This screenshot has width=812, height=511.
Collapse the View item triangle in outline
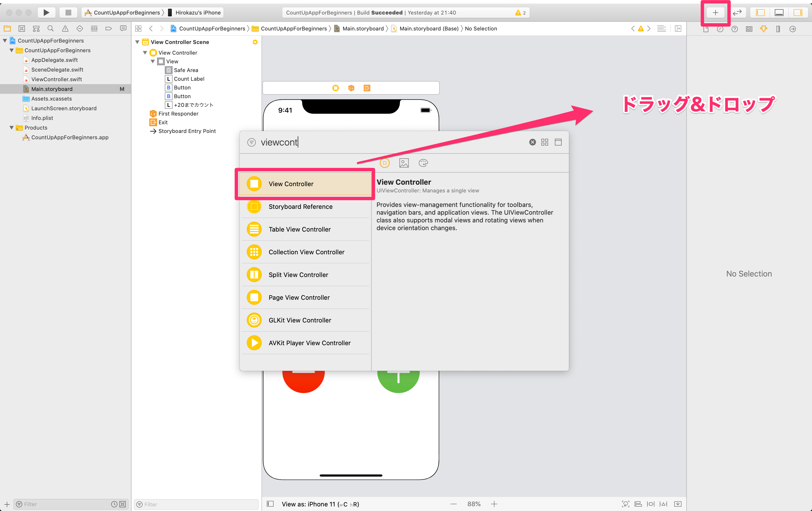pos(153,61)
